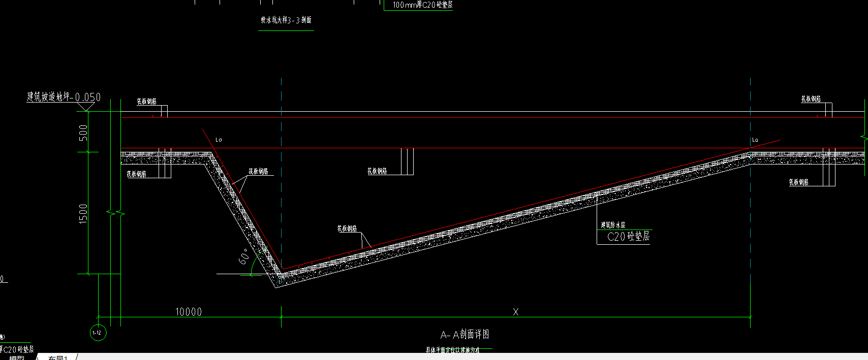This screenshot has width=868, height=360.
Task: Select 筏板钢筋 label beside the steep slope
Action: tap(258, 171)
